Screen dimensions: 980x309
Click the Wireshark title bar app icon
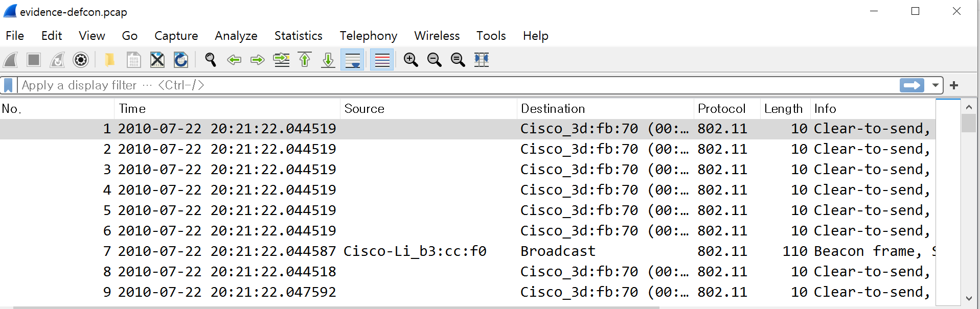[x=10, y=11]
